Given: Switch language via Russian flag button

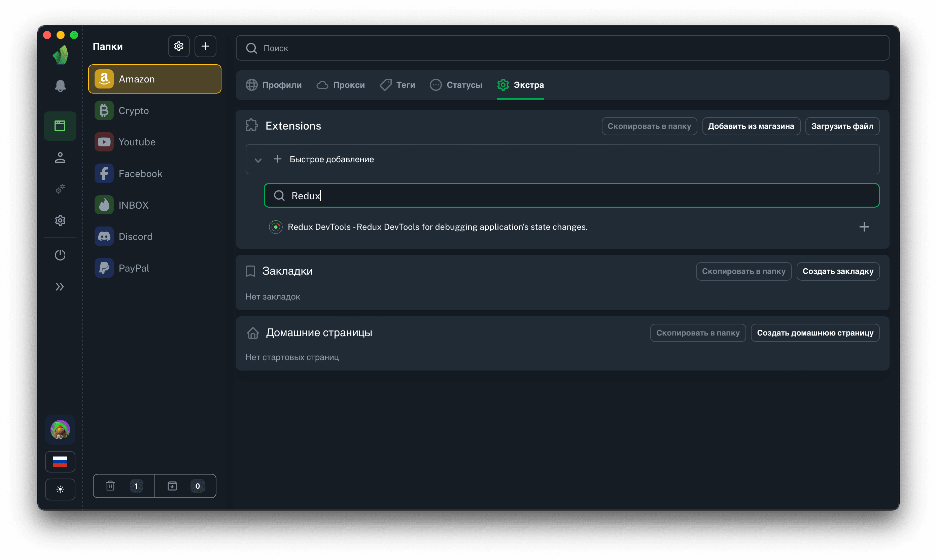Looking at the screenshot, I should [x=60, y=461].
